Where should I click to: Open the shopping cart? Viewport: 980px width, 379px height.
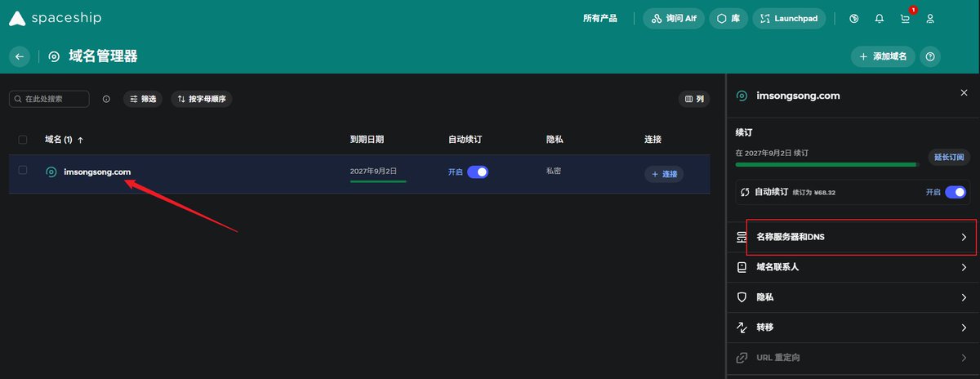pos(905,18)
